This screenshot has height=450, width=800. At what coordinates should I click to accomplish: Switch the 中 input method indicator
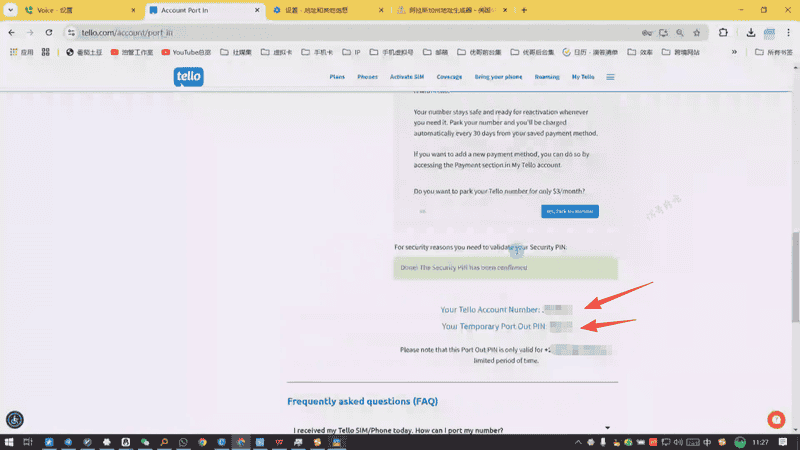[x=707, y=442]
